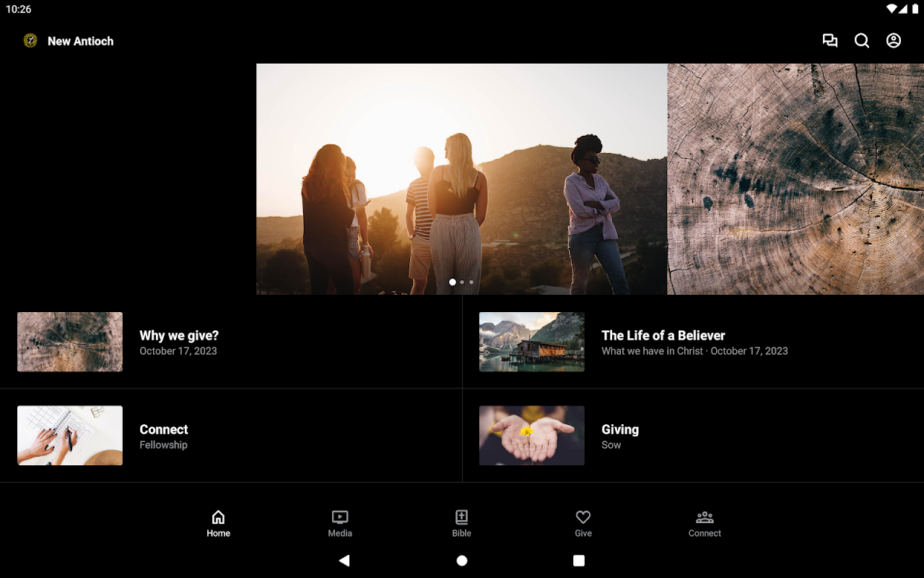924x578 pixels.
Task: Tap the wifi status icon
Action: 892,9
